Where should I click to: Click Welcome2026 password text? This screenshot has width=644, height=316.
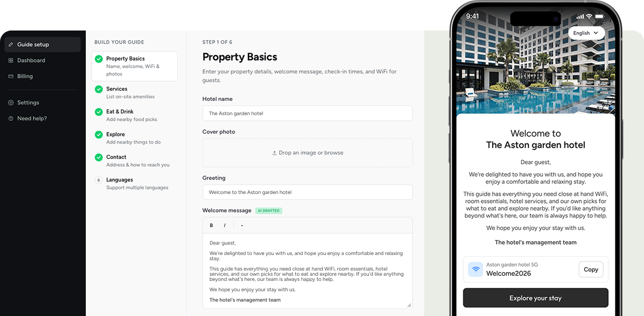pos(508,273)
